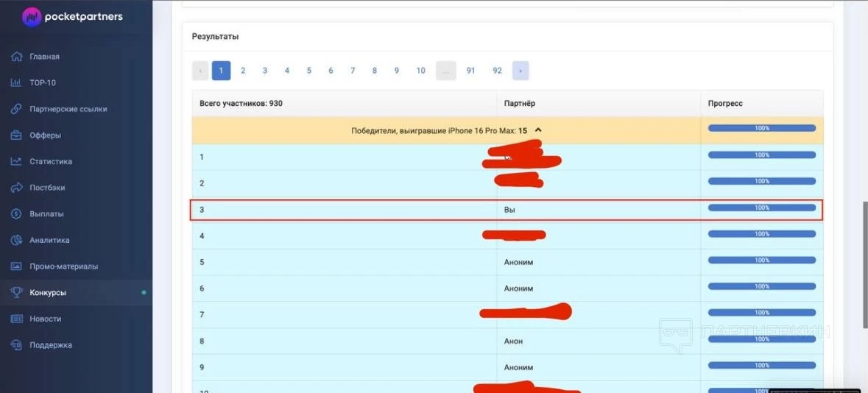Click the Статистика graph icon

(15, 161)
